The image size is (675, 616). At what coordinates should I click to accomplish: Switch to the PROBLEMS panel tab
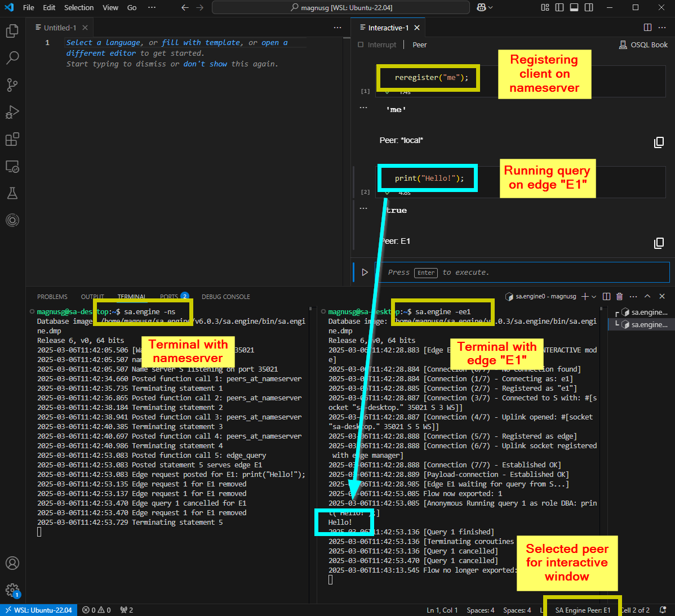click(52, 297)
